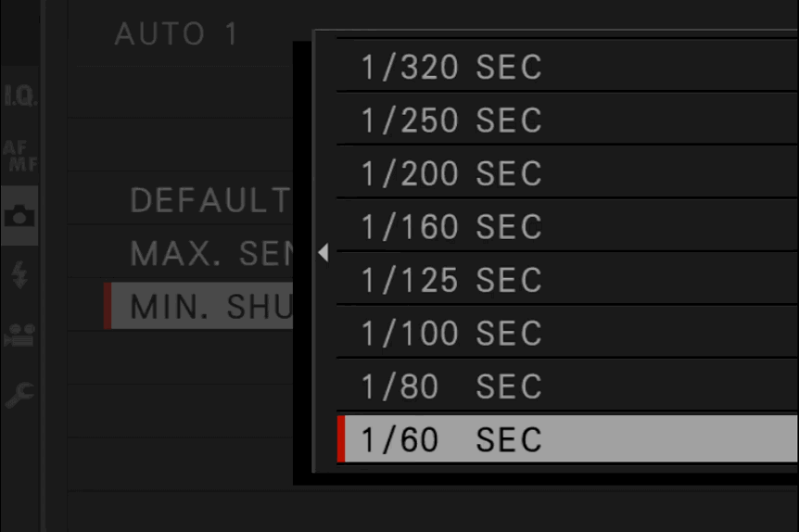Screen dimensions: 799x532
Task: Pick 1/125 SEC minimum shutter speed
Action: click(x=567, y=280)
